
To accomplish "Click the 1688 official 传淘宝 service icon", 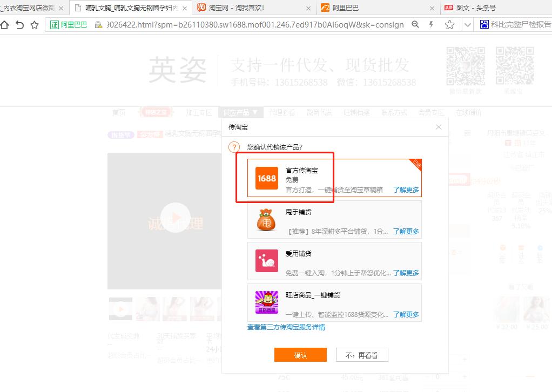I will pyautogui.click(x=266, y=178).
